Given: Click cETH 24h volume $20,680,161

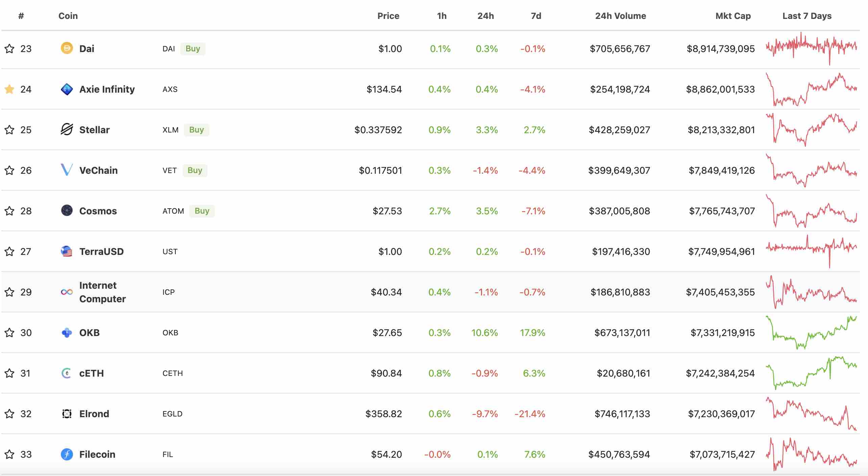Looking at the screenshot, I should [x=623, y=373].
